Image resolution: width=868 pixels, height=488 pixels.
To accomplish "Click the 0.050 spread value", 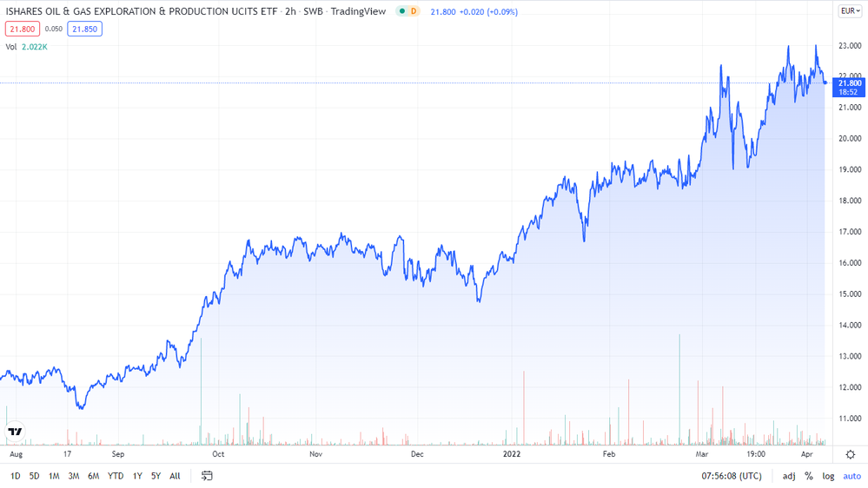I will (54, 29).
